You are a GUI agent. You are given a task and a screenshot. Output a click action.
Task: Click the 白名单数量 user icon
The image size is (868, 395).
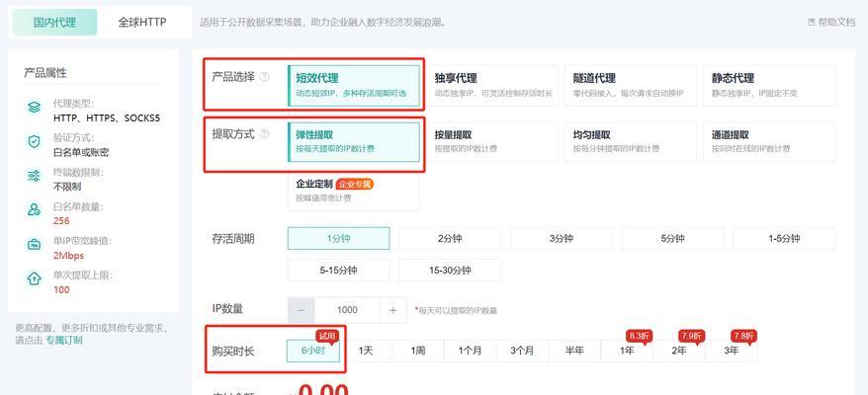tap(35, 210)
